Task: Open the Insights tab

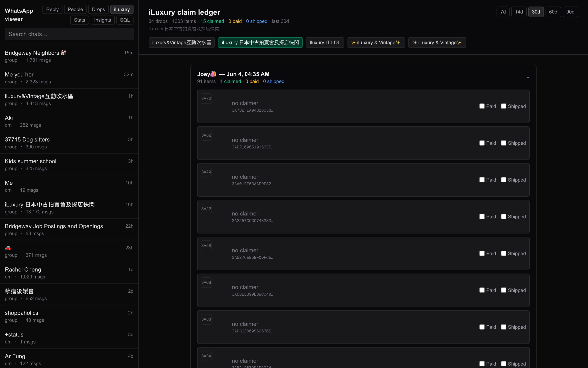Action: pos(102,20)
